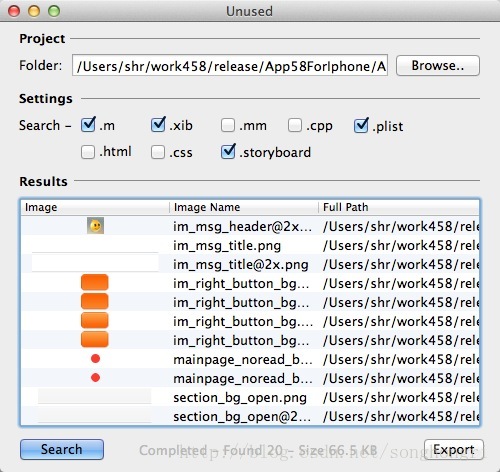Click into the Folder path field
The width and height of the screenshot is (500, 472).
pos(230,65)
